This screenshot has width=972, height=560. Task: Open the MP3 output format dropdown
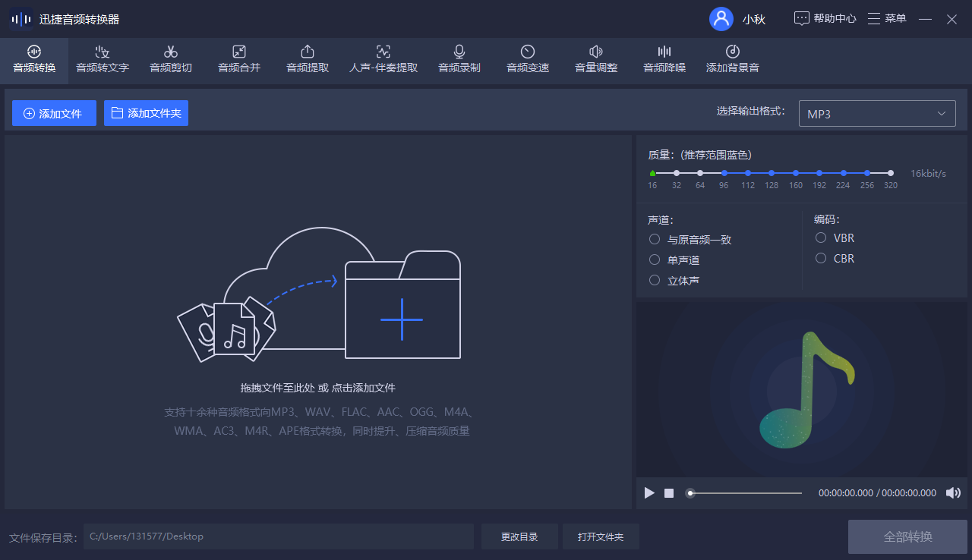point(877,113)
